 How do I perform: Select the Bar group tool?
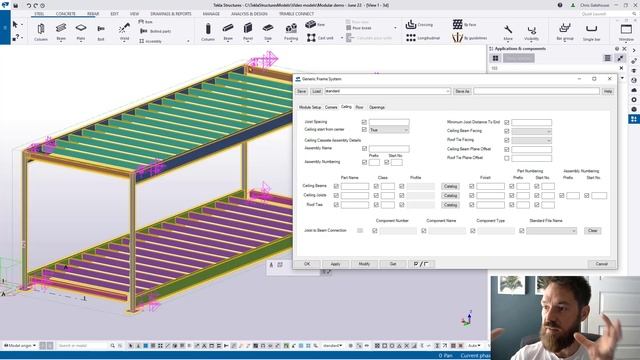(565, 32)
